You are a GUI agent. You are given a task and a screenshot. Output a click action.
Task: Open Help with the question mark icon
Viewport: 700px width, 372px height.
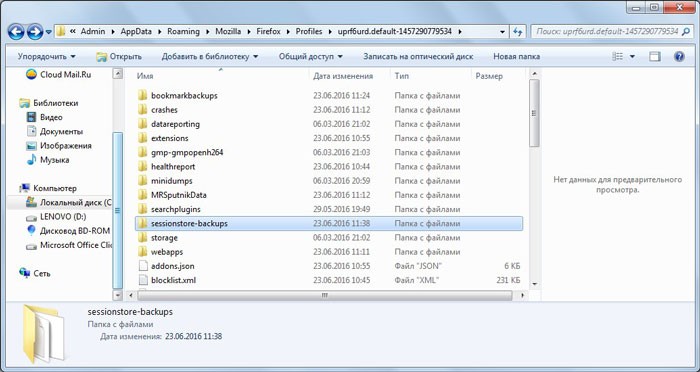click(x=679, y=57)
